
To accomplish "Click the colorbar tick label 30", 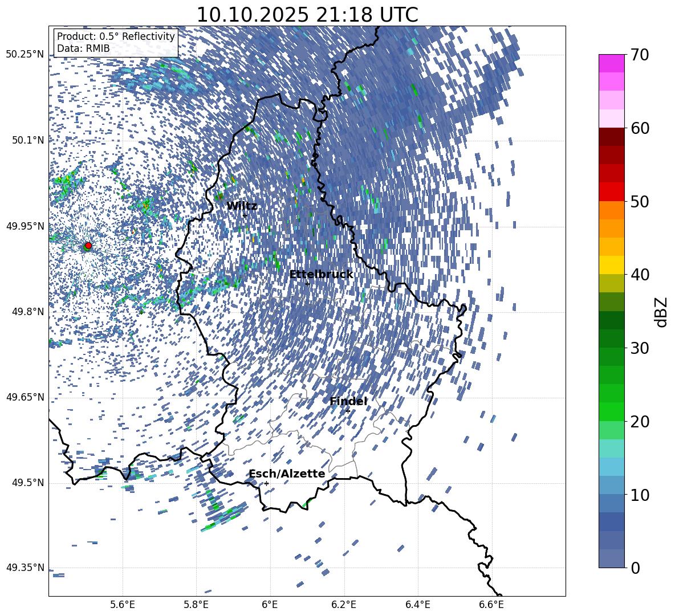I will pyautogui.click(x=640, y=348).
